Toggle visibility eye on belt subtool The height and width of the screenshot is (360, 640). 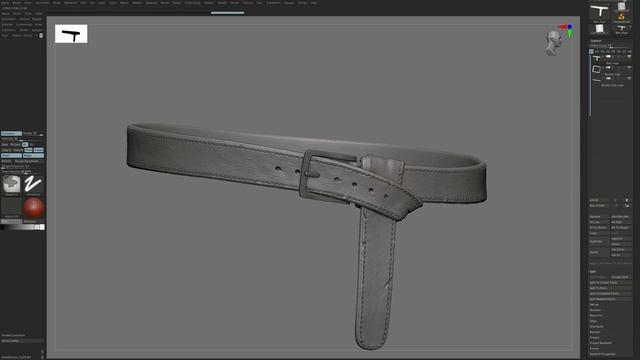629,56
